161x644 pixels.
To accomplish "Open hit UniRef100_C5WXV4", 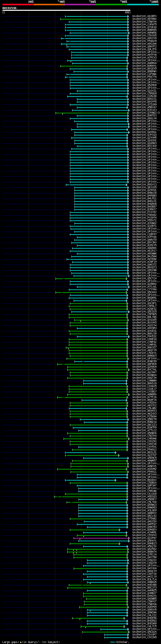I will click(x=144, y=22).
